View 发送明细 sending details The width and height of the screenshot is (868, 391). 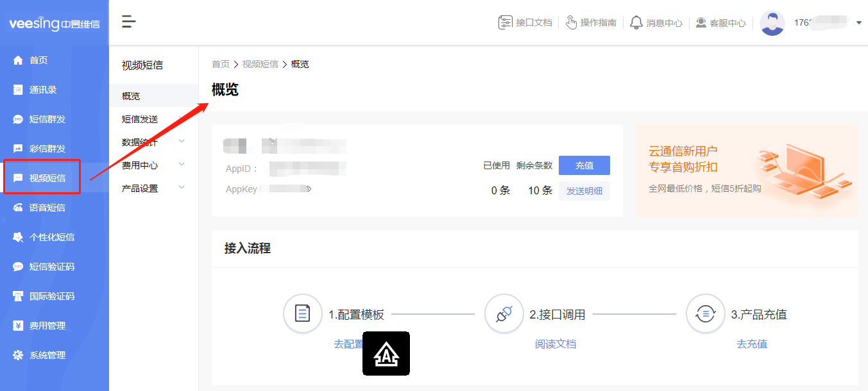[x=584, y=190]
